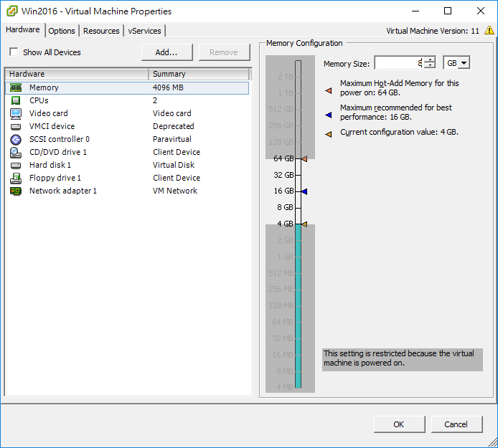Click the Summary column header
The width and height of the screenshot is (498, 448).
tap(199, 74)
